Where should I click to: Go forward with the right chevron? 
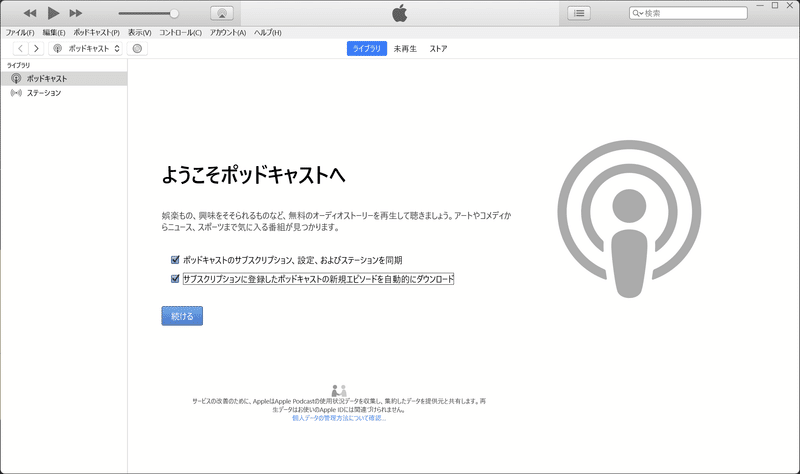[36, 48]
